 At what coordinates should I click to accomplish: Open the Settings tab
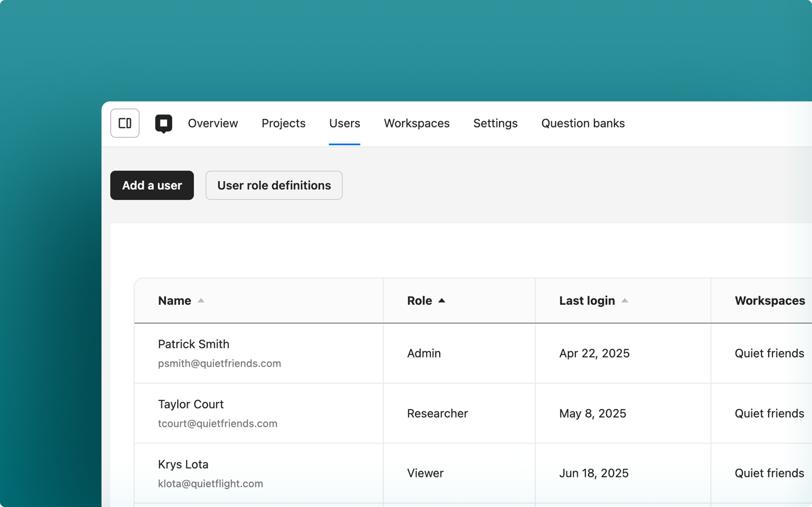[x=495, y=123]
